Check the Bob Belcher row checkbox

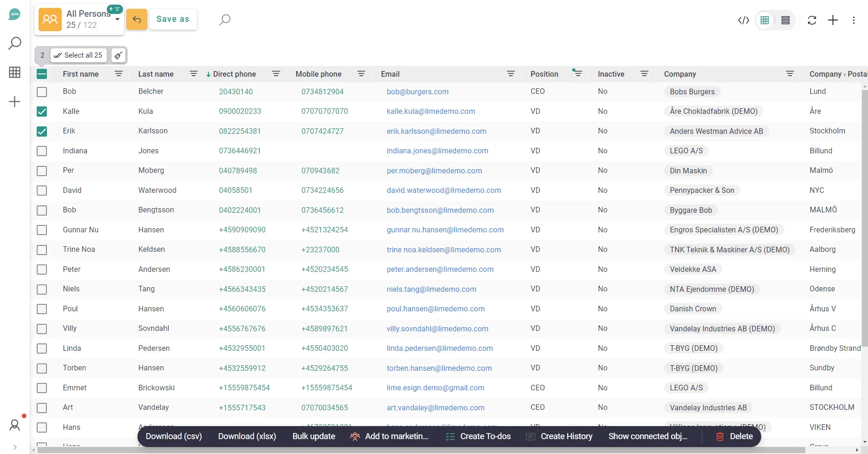[x=42, y=92]
